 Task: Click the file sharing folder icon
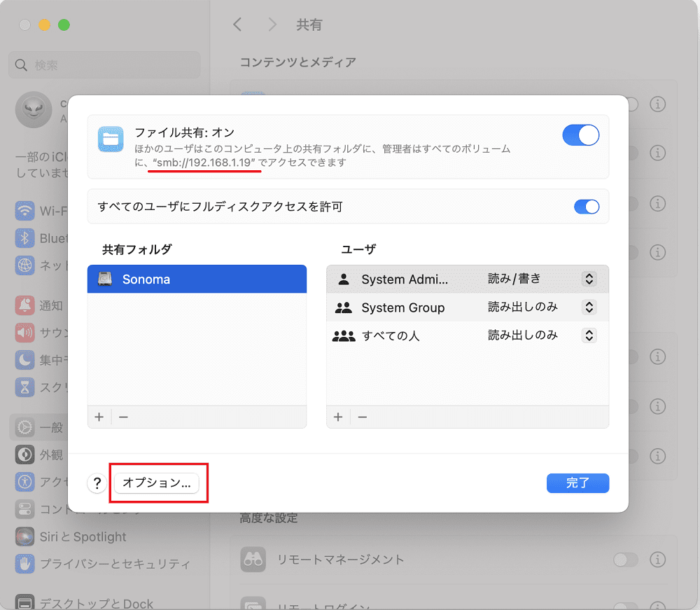pyautogui.click(x=111, y=139)
